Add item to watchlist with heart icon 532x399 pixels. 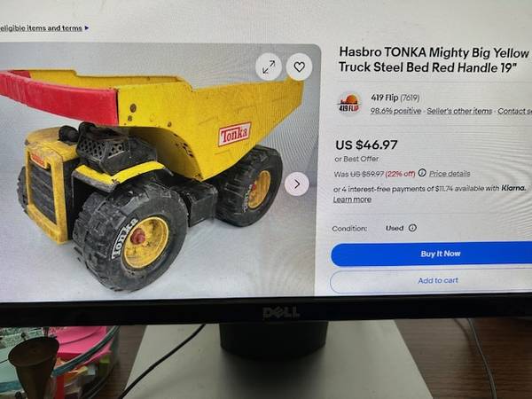tap(299, 66)
